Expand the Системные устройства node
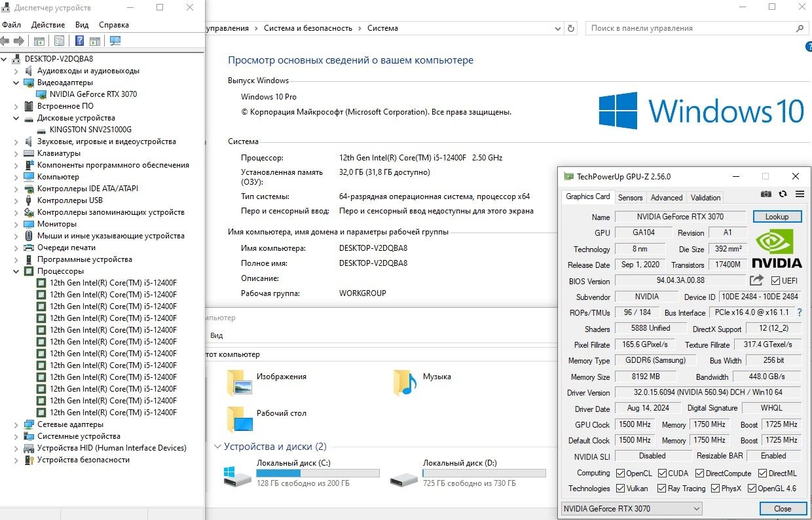 (16, 436)
